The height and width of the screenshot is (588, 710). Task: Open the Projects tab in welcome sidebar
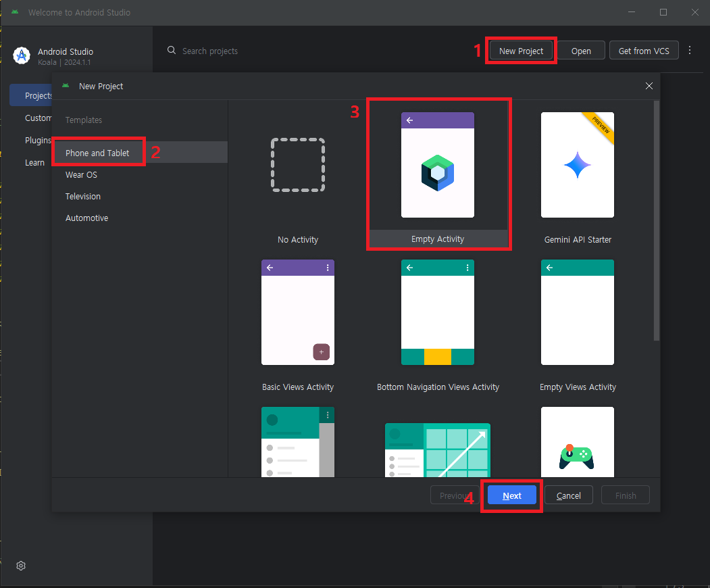click(x=31, y=95)
